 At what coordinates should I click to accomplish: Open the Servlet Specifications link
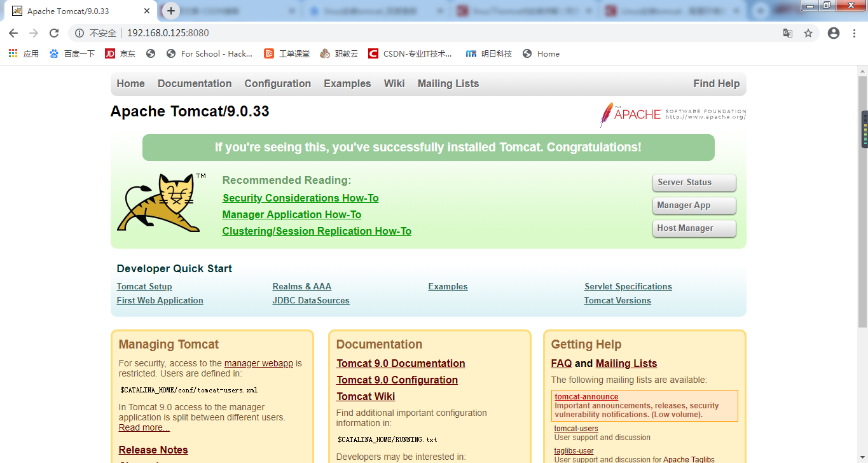click(x=628, y=286)
